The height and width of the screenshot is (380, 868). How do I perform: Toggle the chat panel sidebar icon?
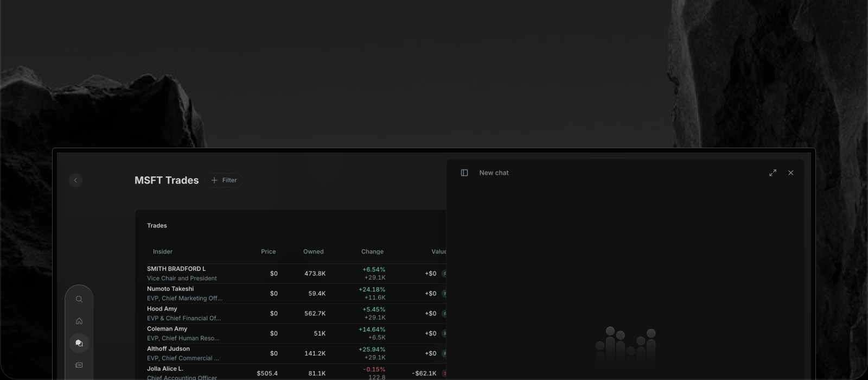(464, 173)
